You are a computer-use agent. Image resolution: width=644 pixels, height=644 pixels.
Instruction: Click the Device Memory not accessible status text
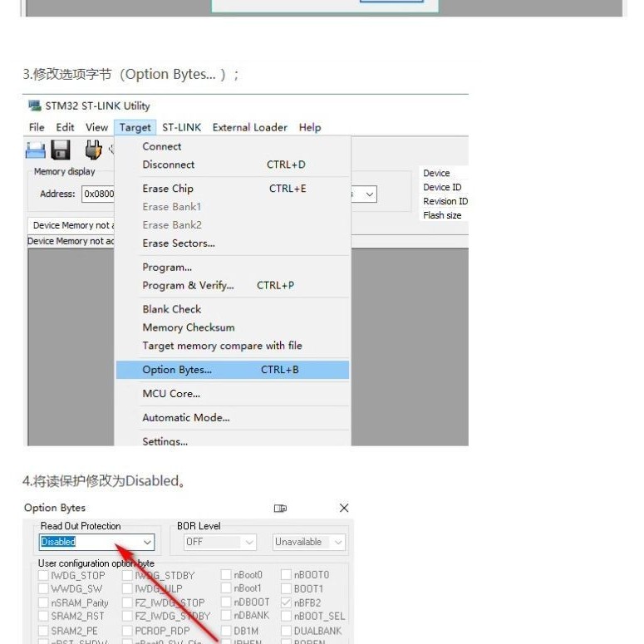pyautogui.click(x=71, y=241)
